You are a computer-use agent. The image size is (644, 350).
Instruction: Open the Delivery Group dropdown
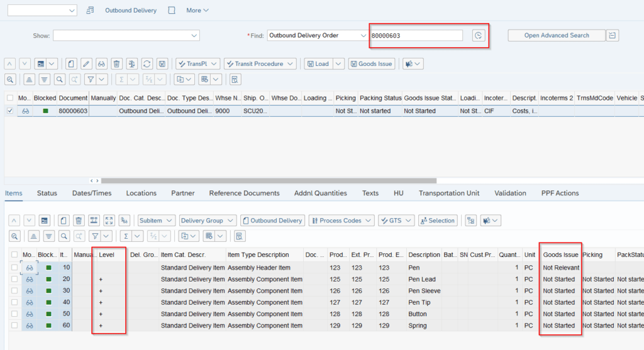(208, 221)
